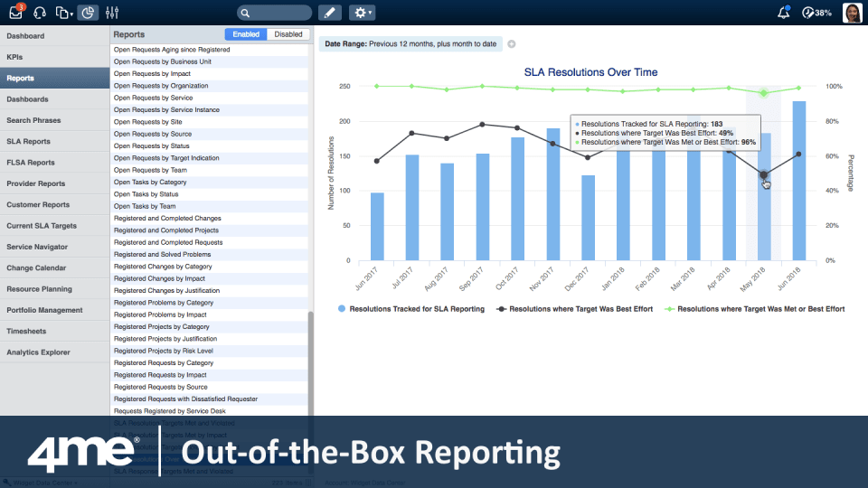The width and height of the screenshot is (868, 488).
Task: Open the records console dropdown
Action: [64, 13]
